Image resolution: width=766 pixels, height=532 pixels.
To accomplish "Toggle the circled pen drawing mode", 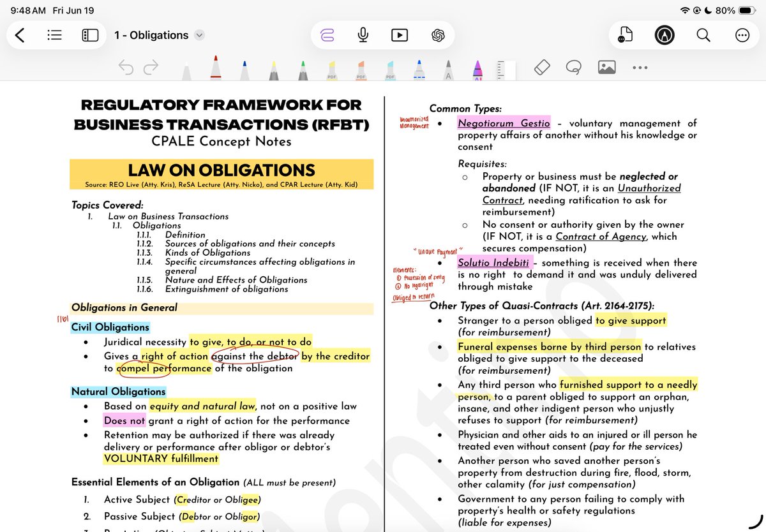I will pyautogui.click(x=665, y=35).
